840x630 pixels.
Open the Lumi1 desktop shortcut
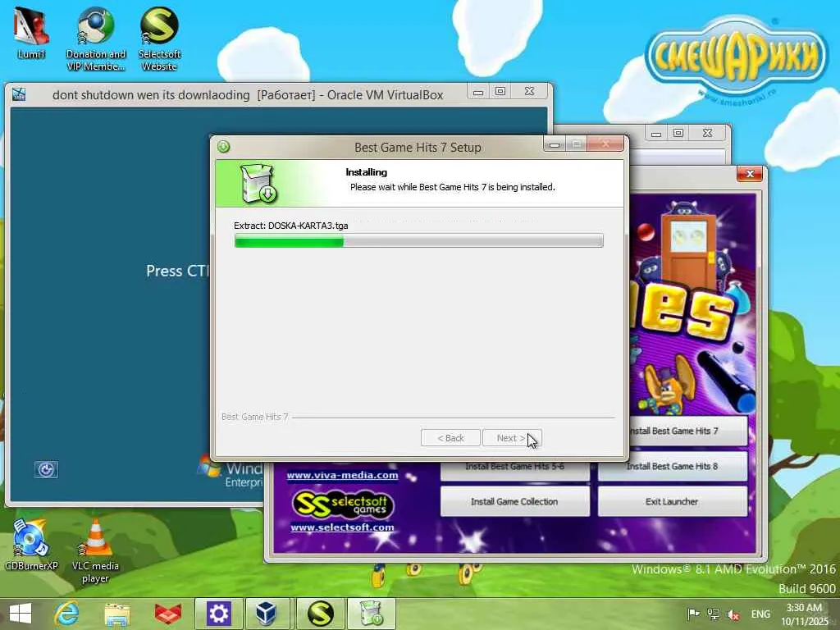tap(30, 32)
